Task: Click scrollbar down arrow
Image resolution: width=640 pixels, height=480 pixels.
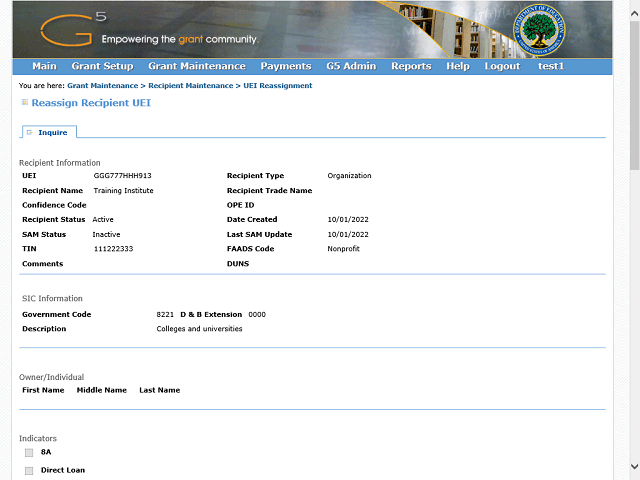Action: [x=634, y=466]
